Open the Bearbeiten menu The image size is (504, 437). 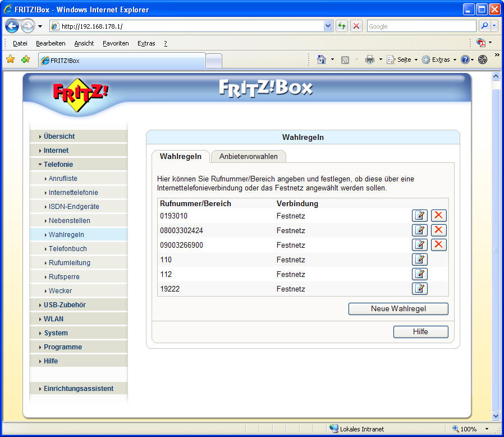tap(51, 43)
